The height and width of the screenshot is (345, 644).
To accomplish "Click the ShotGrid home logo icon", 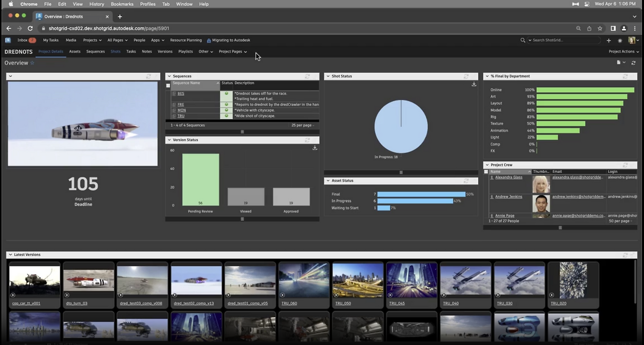I will (8, 40).
